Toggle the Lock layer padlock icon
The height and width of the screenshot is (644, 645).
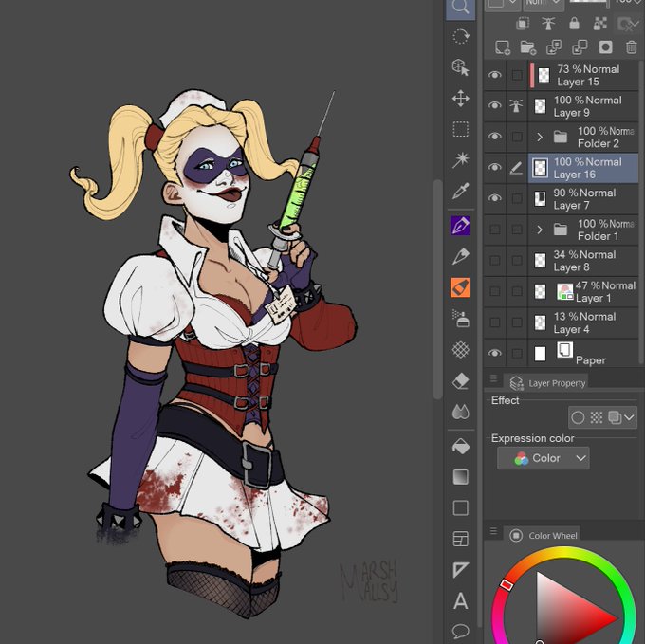[574, 24]
